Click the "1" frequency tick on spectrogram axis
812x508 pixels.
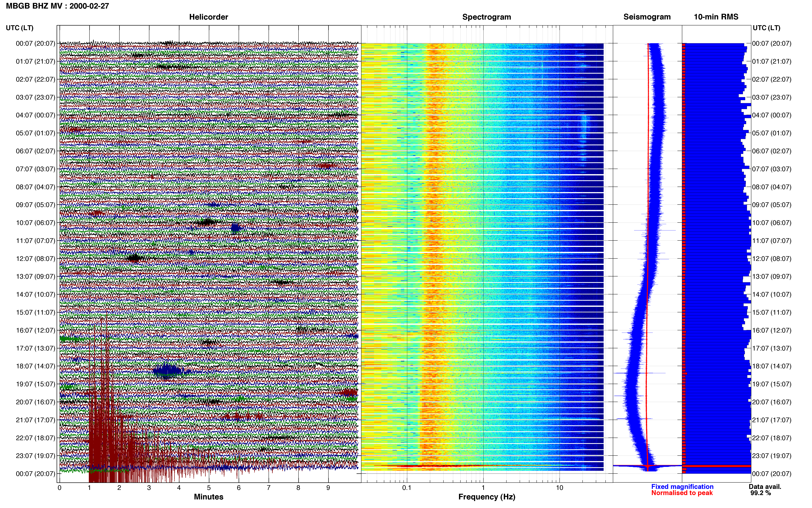(x=483, y=487)
